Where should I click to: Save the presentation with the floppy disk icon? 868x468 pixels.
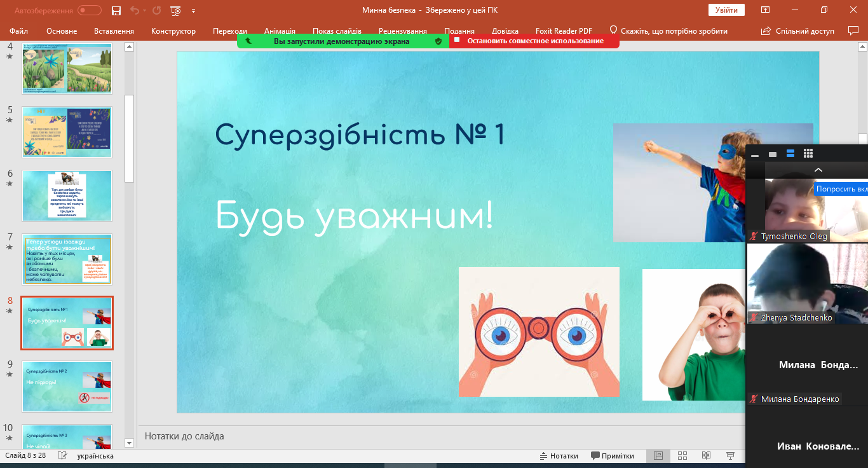click(116, 10)
